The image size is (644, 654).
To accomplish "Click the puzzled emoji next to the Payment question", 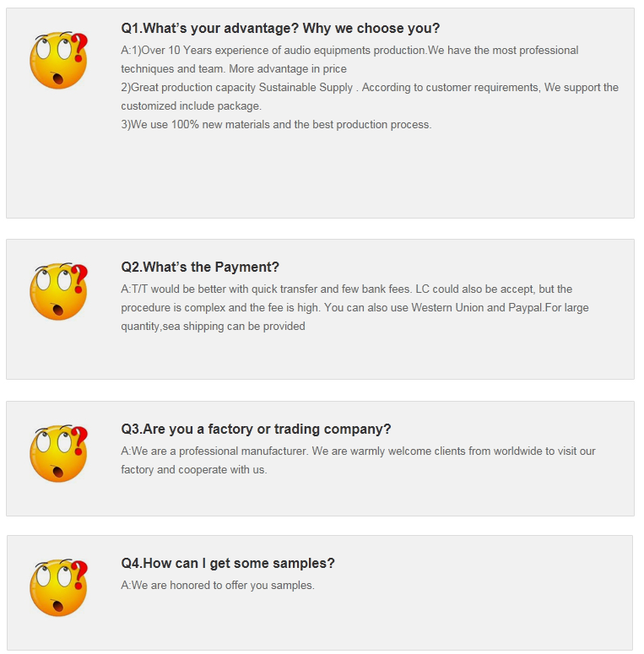I will [x=58, y=292].
